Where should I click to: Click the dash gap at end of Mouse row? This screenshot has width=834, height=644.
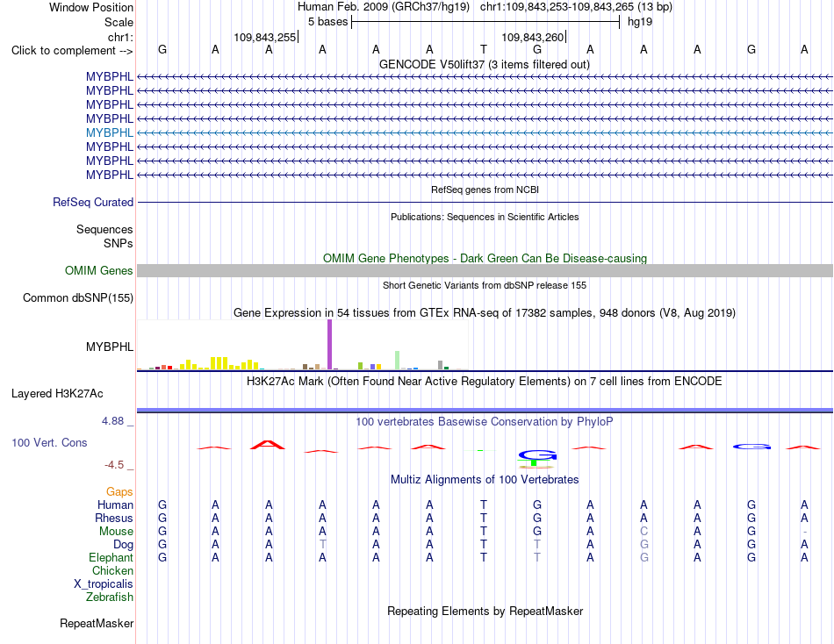[x=805, y=532]
